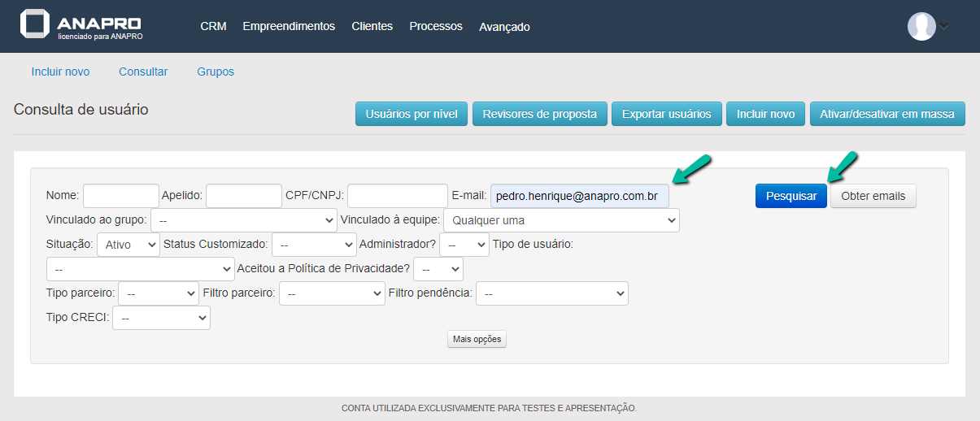This screenshot has width=980, height=421.
Task: Open the CRM menu
Action: point(213,26)
